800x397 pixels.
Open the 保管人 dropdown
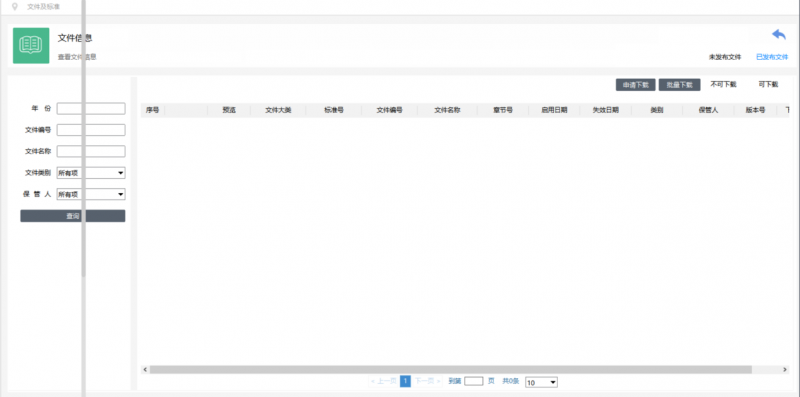[x=91, y=194]
